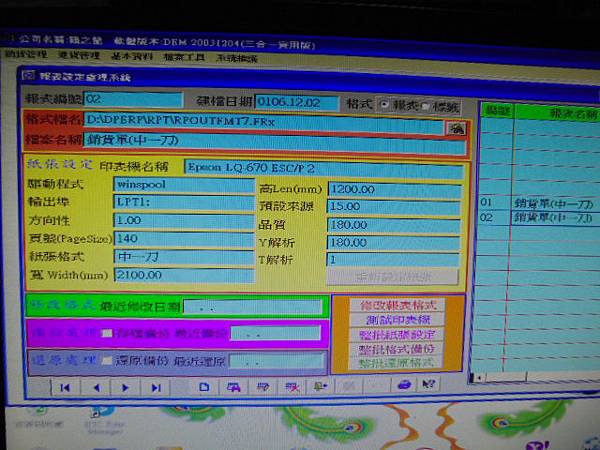Click the browse icon beside 格式檔名 path
Screen dimensions: 600x450
pos(456,128)
